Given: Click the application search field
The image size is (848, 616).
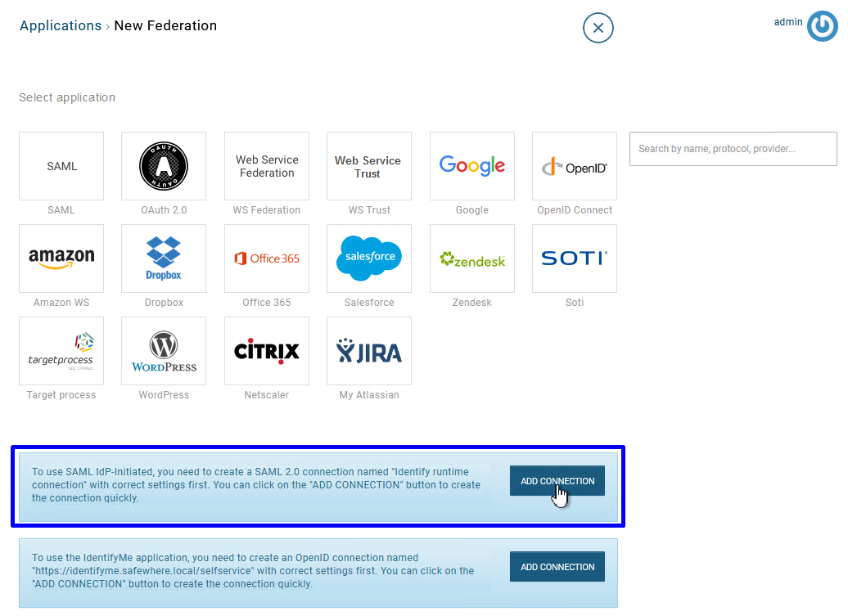Looking at the screenshot, I should pyautogui.click(x=733, y=149).
